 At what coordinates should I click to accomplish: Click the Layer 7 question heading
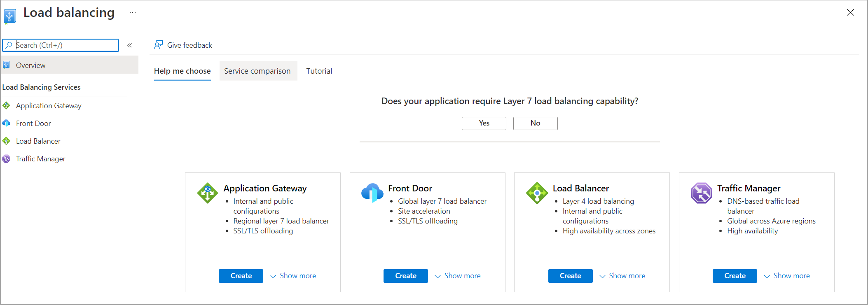click(510, 101)
